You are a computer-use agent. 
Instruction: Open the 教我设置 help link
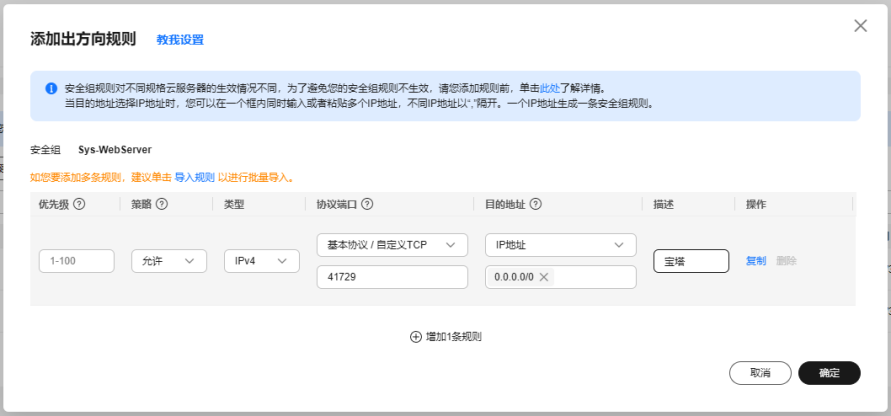point(180,40)
